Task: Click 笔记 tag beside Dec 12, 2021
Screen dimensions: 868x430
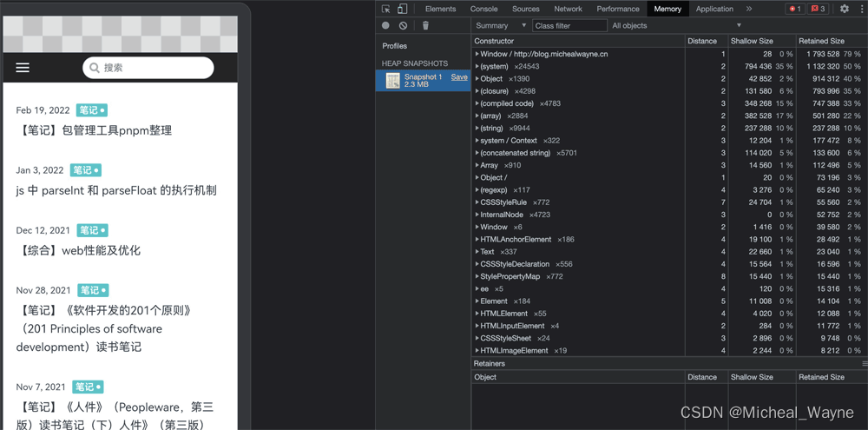Action: (93, 230)
